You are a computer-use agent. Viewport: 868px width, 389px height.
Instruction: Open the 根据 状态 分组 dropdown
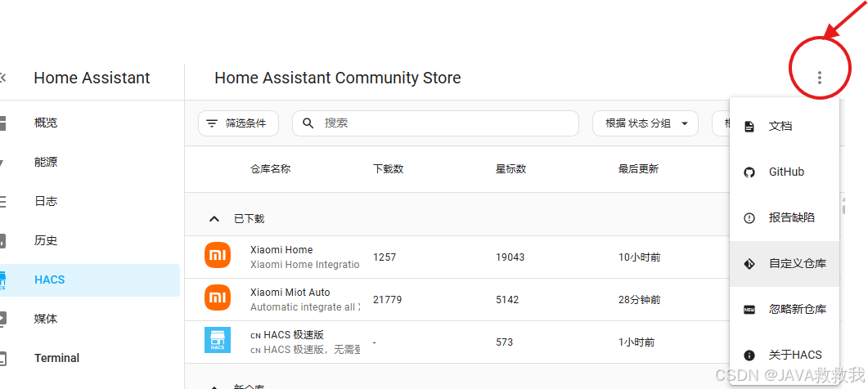(645, 123)
